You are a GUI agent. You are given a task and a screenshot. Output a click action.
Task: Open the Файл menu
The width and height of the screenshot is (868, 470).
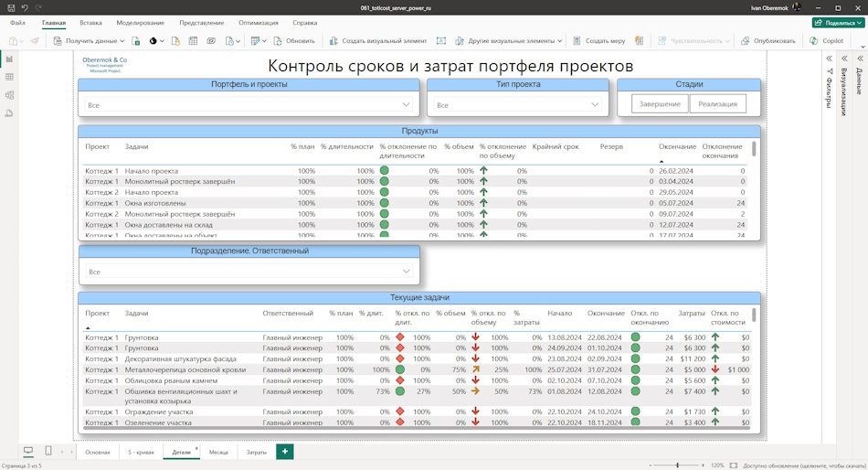(x=17, y=23)
